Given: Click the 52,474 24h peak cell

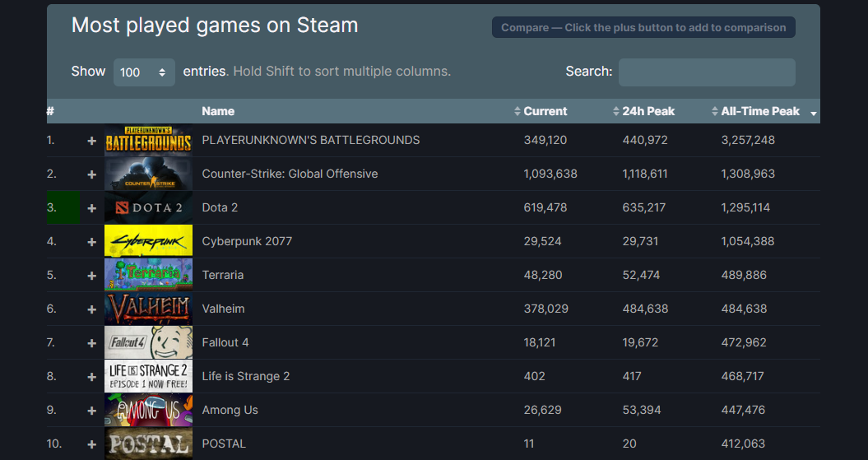Looking at the screenshot, I should [x=641, y=275].
